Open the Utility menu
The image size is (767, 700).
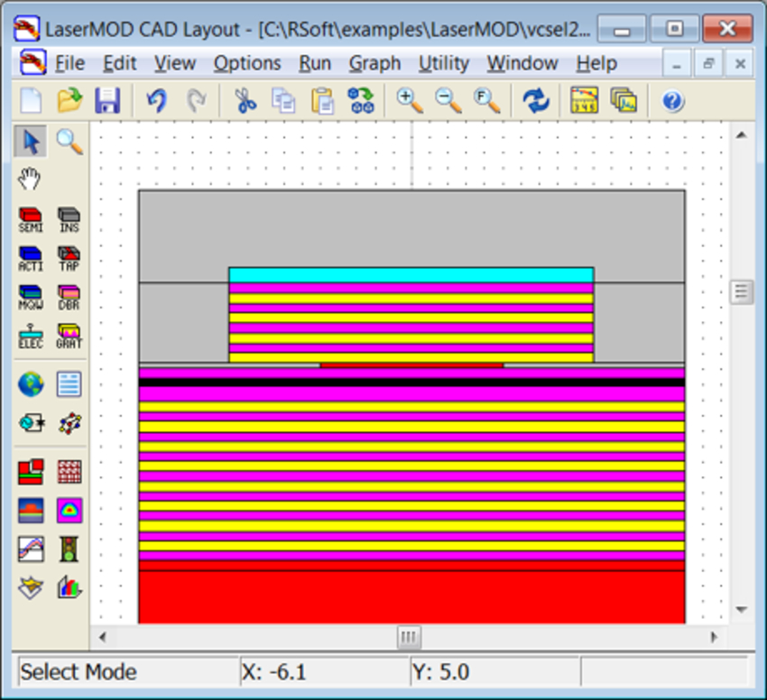point(443,63)
